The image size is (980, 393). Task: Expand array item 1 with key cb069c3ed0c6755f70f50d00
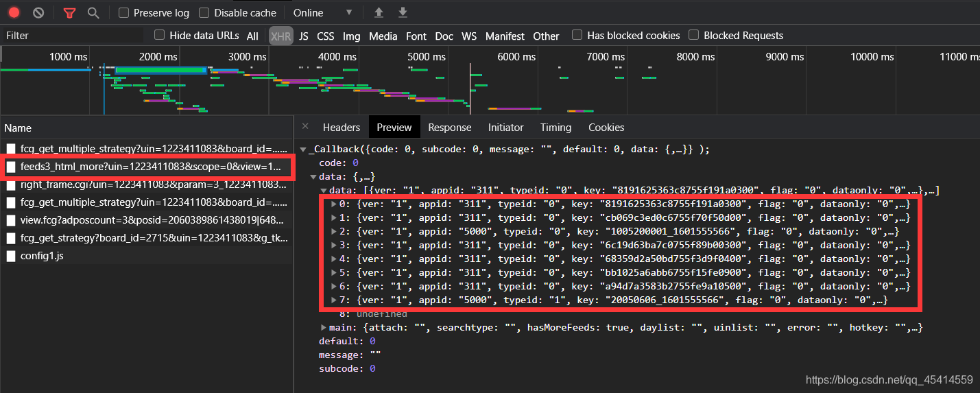pos(333,218)
